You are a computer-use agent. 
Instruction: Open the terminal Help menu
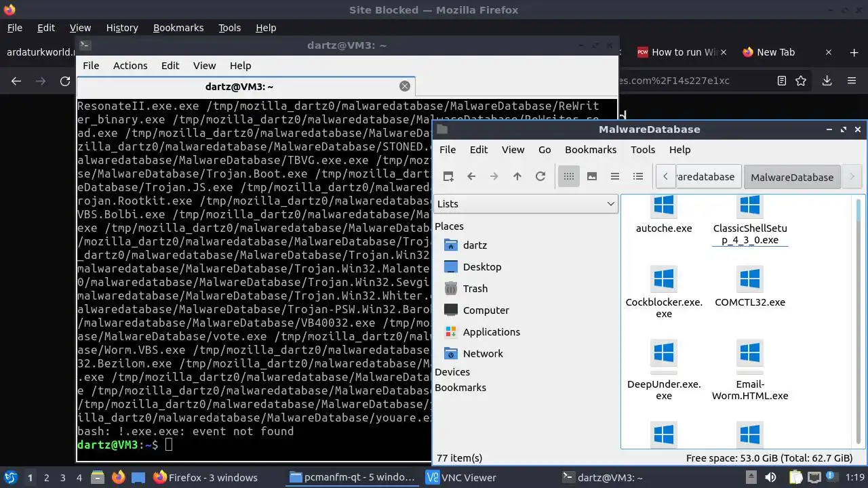pyautogui.click(x=240, y=66)
